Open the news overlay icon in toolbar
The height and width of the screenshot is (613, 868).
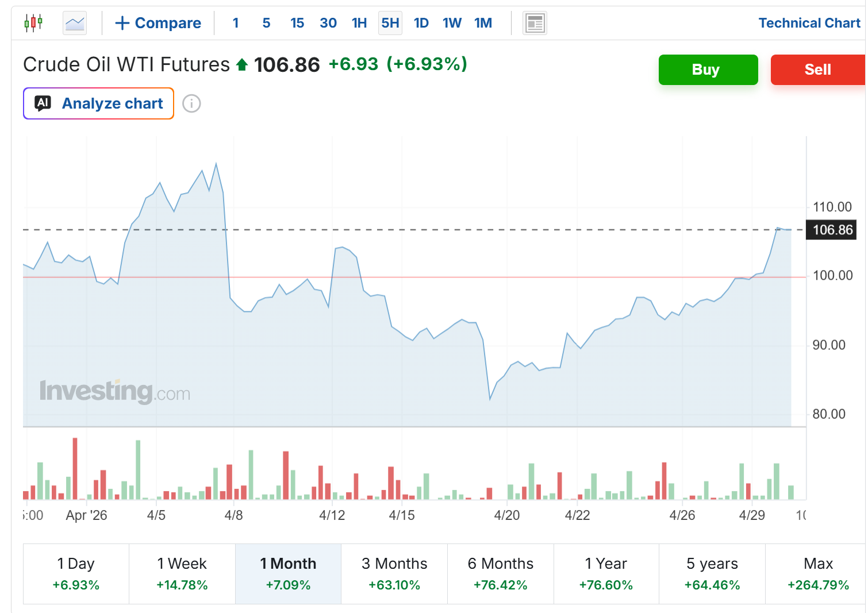pos(535,23)
